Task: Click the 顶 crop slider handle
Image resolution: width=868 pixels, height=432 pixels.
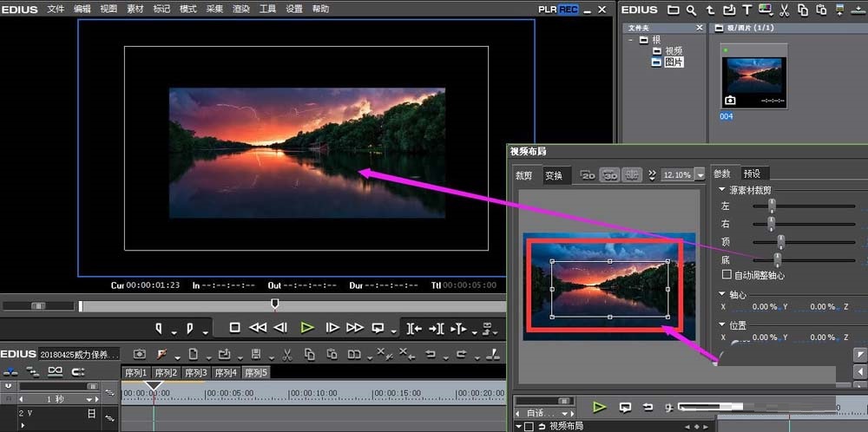Action: (781, 241)
